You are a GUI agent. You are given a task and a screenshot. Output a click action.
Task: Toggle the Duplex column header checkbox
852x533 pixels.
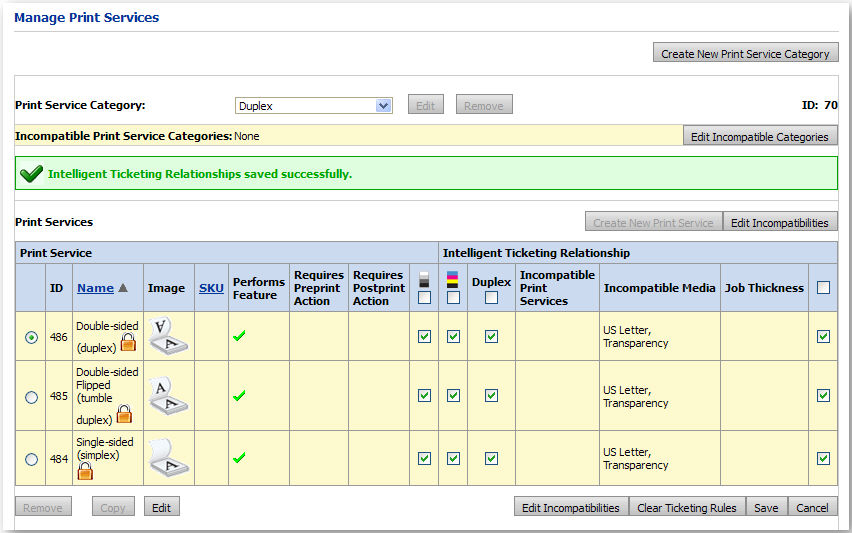tap(491, 297)
